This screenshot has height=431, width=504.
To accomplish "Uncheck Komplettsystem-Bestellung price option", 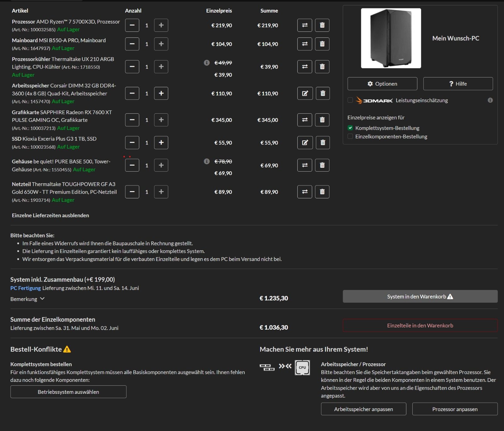I will click(x=350, y=128).
